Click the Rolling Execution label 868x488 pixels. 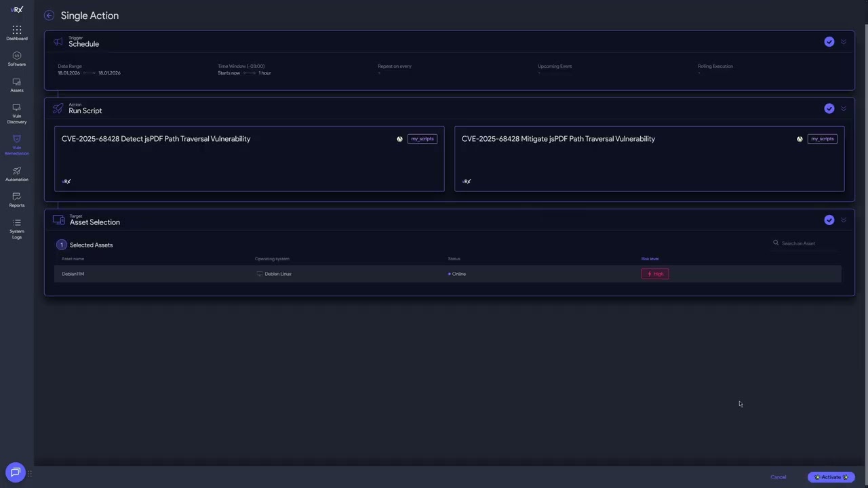click(715, 66)
